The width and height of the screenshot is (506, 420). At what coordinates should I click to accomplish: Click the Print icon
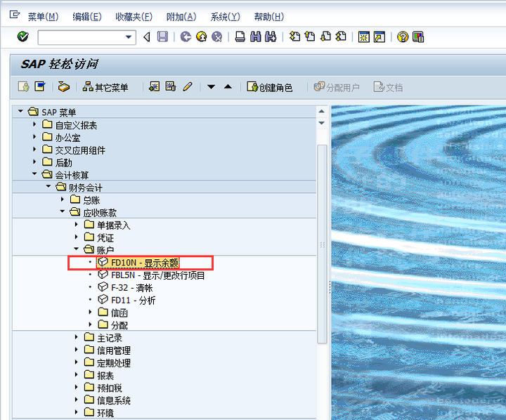pos(240,37)
